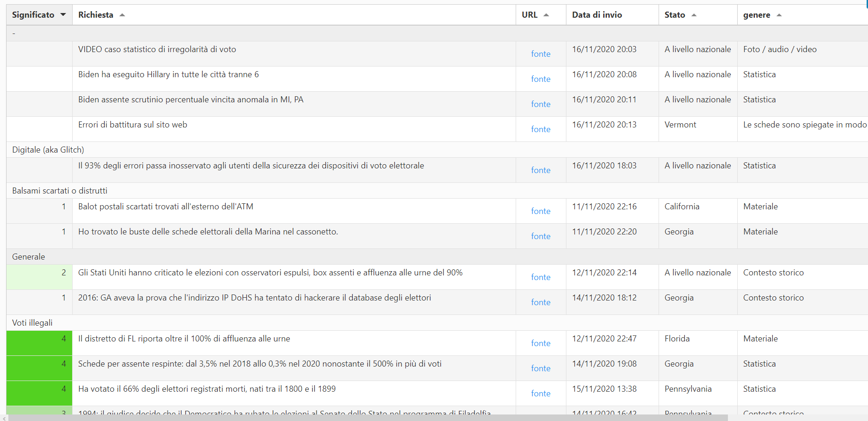This screenshot has height=421, width=868.
Task: Open fonte link for California Balot postali row
Action: (540, 211)
